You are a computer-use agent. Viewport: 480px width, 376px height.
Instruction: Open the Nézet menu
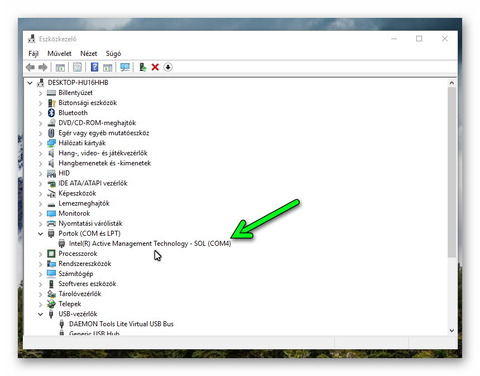point(89,53)
